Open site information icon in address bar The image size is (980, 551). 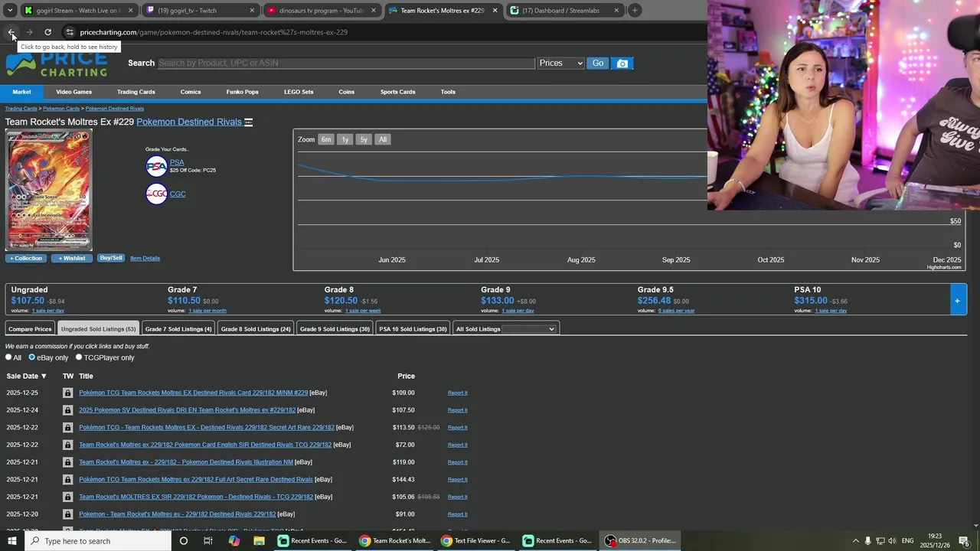70,32
